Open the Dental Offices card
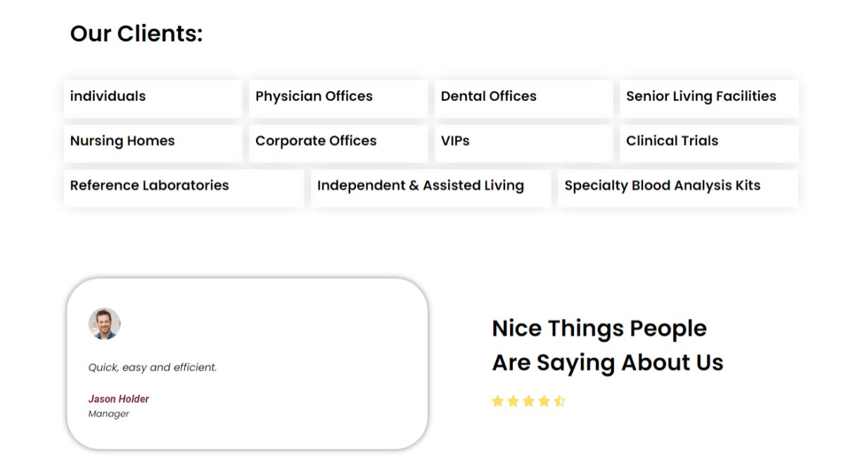 click(523, 97)
